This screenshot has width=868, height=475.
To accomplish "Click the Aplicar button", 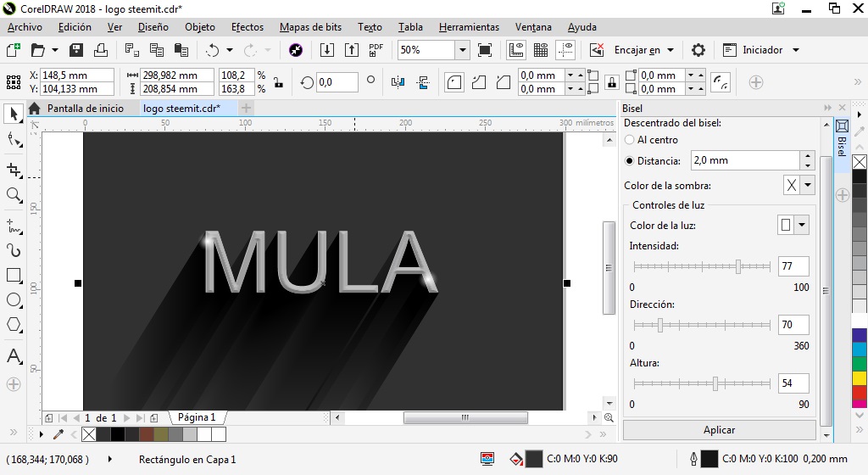I will [719, 429].
